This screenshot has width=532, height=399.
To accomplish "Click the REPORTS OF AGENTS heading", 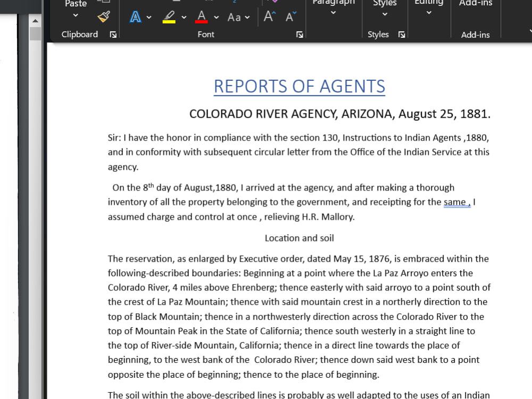I will point(299,86).
